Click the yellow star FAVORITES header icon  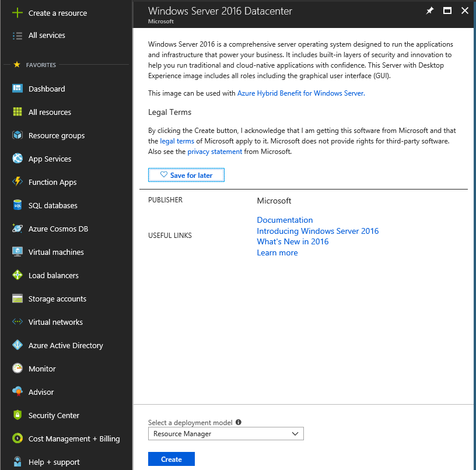17,64
